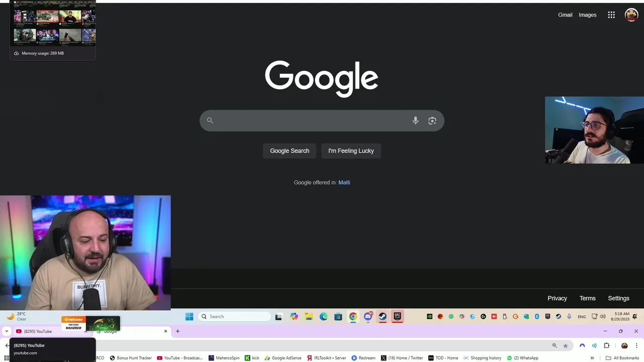Viewport: 644px width, 362px height.
Task: Open Chrome's Extensions puzzle icon
Action: pos(606,345)
